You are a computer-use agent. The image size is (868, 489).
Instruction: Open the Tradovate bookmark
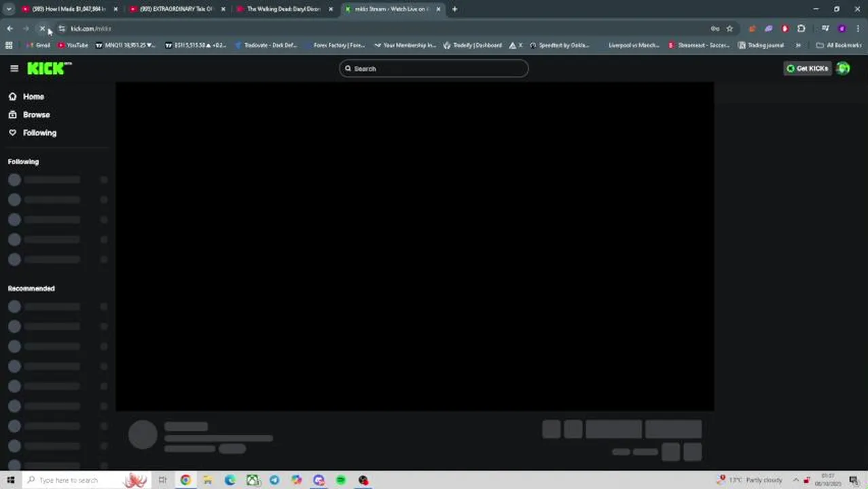[x=266, y=46]
